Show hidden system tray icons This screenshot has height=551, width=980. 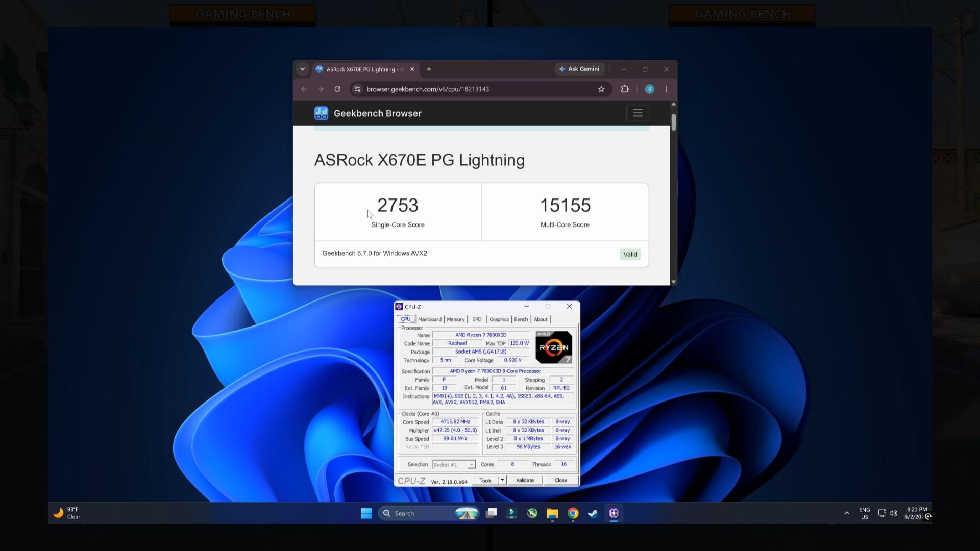(847, 513)
